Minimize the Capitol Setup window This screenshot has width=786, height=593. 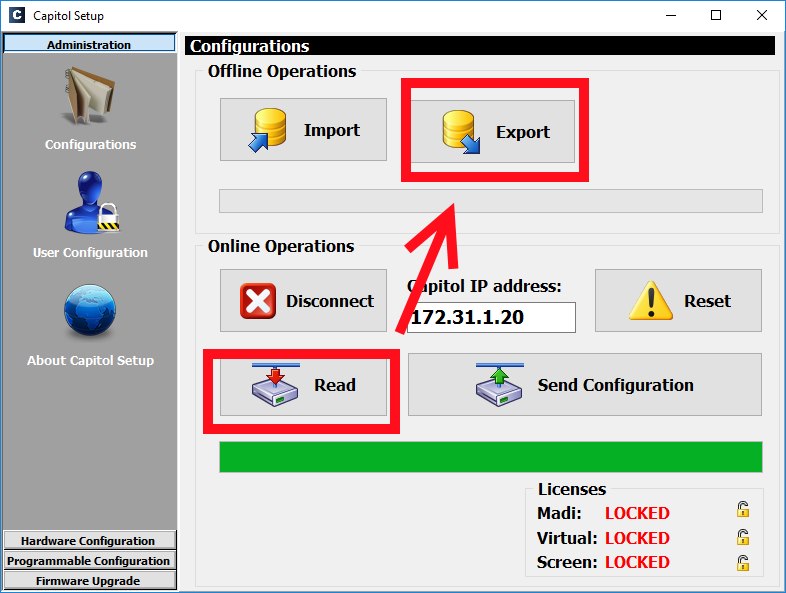[671, 15]
